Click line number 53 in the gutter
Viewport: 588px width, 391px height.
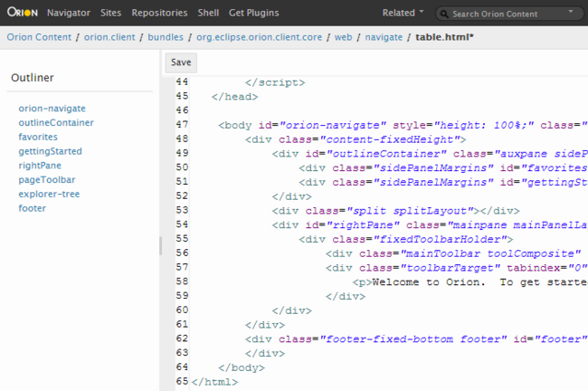pyautogui.click(x=182, y=210)
